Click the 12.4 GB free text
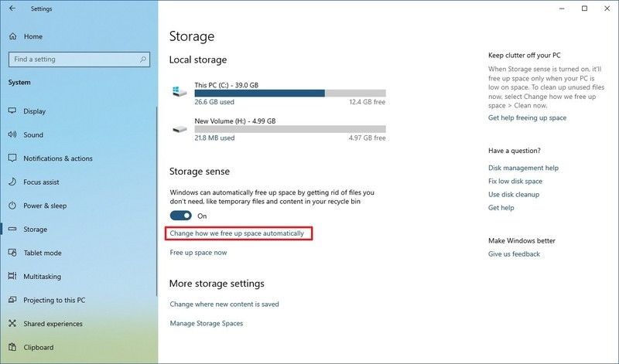Viewport: 619px width, 364px height. (x=367, y=102)
